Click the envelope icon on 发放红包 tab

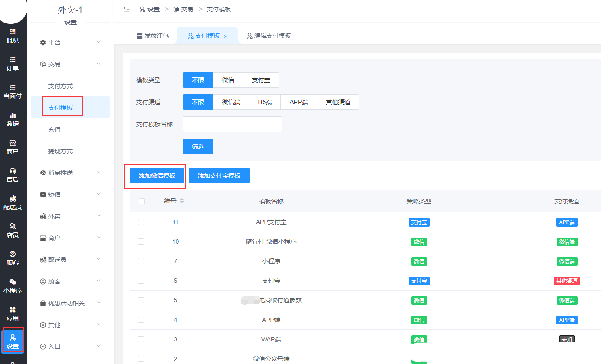[139, 36]
